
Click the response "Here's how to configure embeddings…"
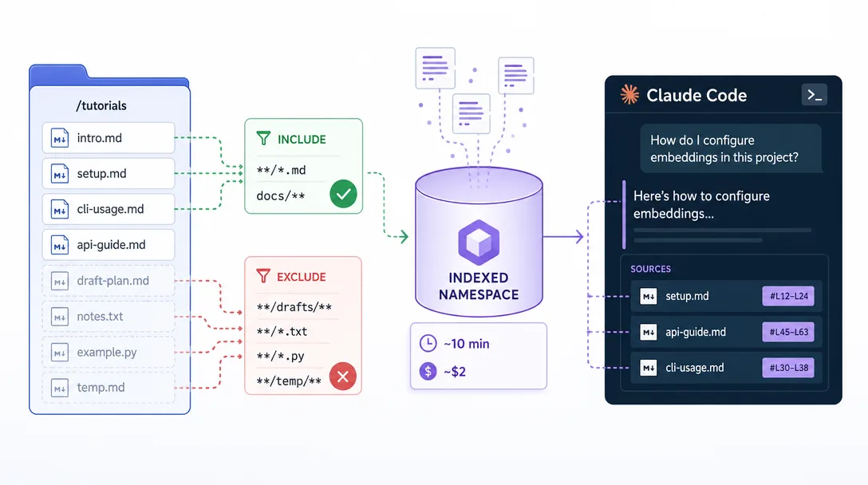coord(701,204)
